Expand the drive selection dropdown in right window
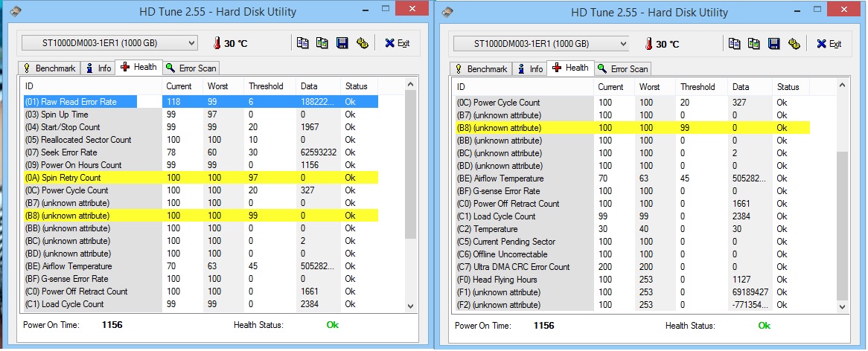The width and height of the screenshot is (868, 351). tap(623, 43)
